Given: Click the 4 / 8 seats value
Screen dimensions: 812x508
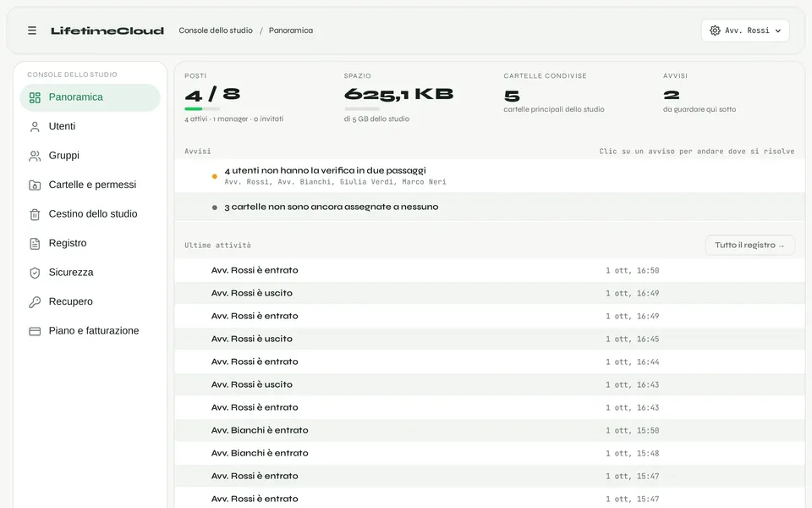Looking at the screenshot, I should [x=212, y=94].
